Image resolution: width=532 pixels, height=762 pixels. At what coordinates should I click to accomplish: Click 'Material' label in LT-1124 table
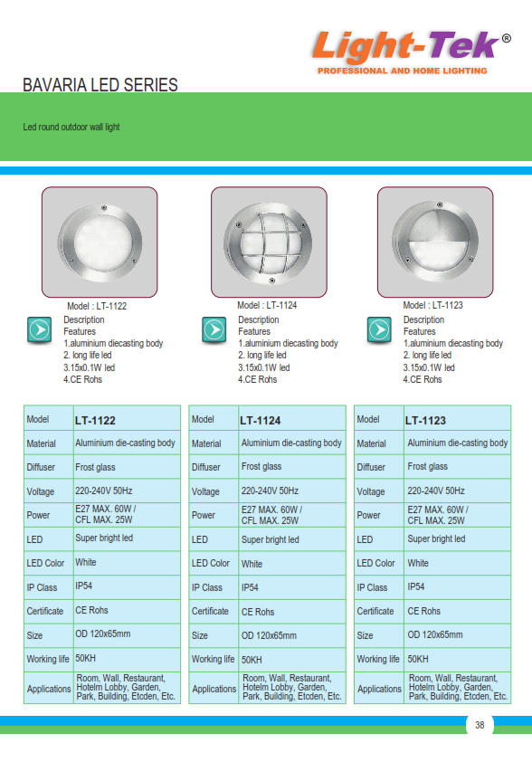(206, 443)
